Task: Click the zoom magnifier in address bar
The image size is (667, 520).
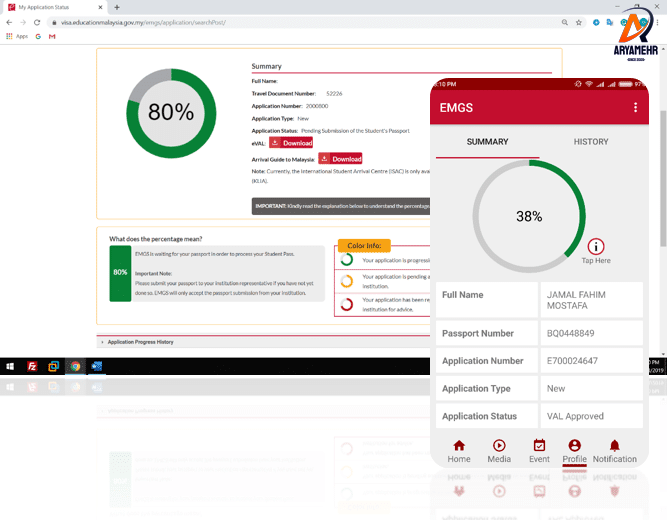Action: (x=564, y=23)
